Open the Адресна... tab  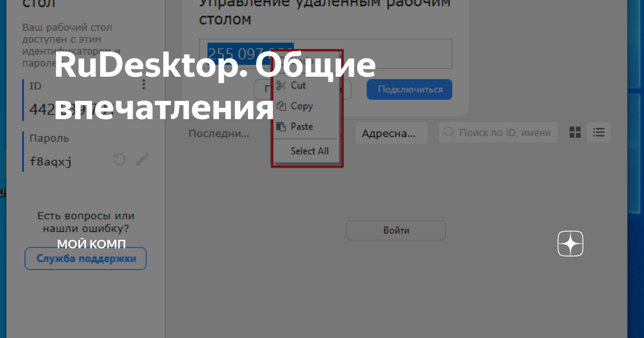(x=391, y=133)
